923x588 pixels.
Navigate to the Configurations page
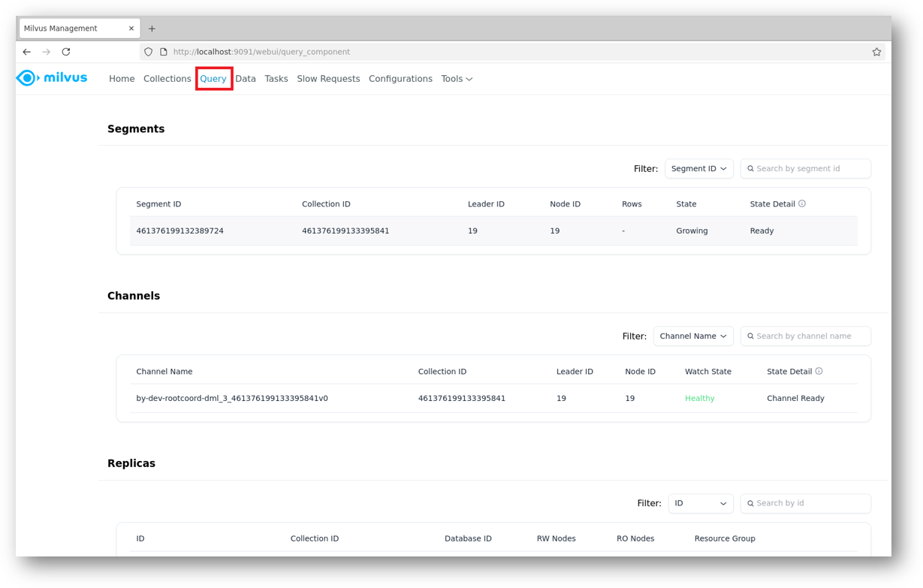point(400,79)
